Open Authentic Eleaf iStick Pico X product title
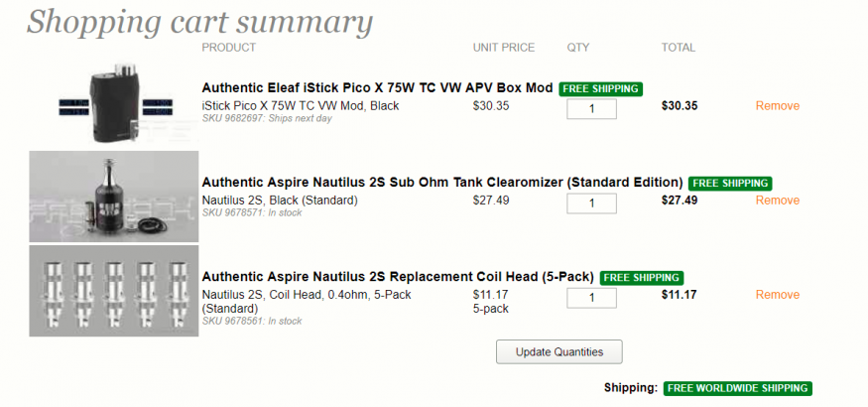Image resolution: width=868 pixels, height=407 pixels. pos(377,88)
